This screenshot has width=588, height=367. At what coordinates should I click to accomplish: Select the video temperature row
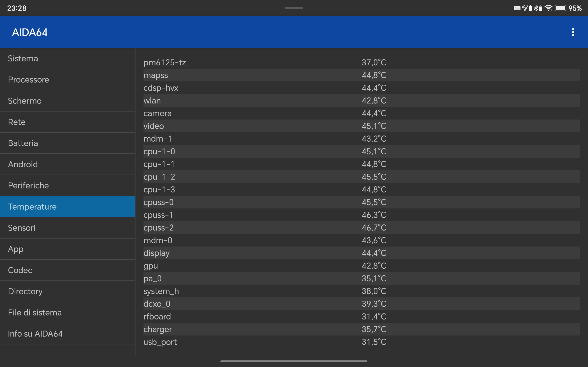click(x=362, y=126)
